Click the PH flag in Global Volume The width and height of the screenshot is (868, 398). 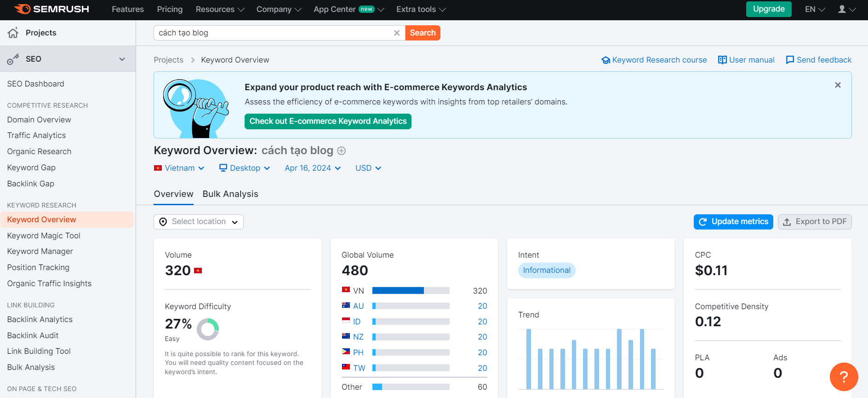coord(346,352)
